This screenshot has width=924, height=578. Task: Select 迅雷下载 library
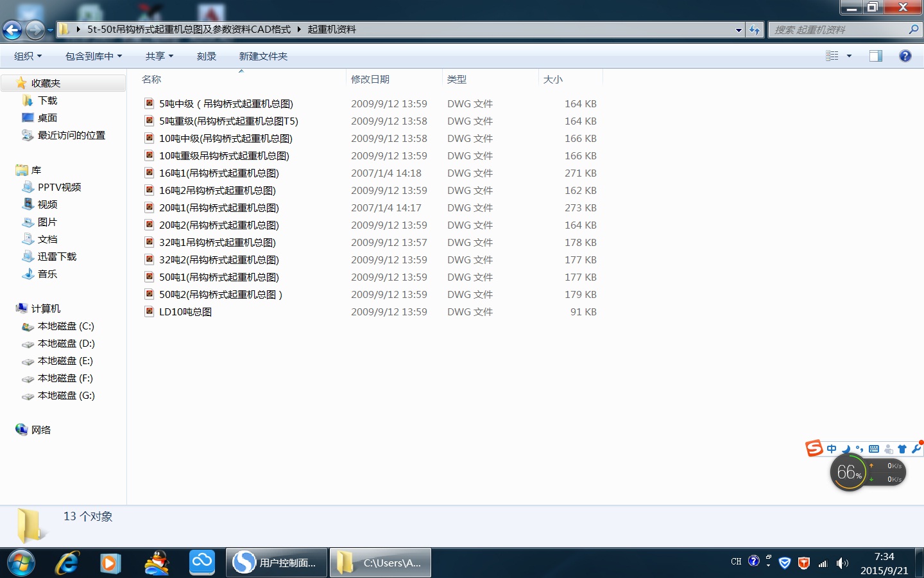point(57,256)
